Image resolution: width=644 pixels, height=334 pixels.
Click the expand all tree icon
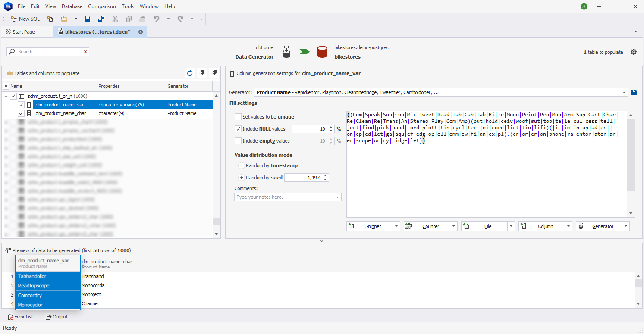tap(201, 73)
